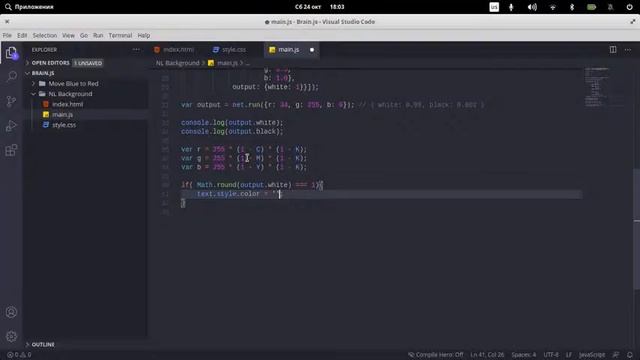
Task: Open the File menu
Action: (7, 36)
